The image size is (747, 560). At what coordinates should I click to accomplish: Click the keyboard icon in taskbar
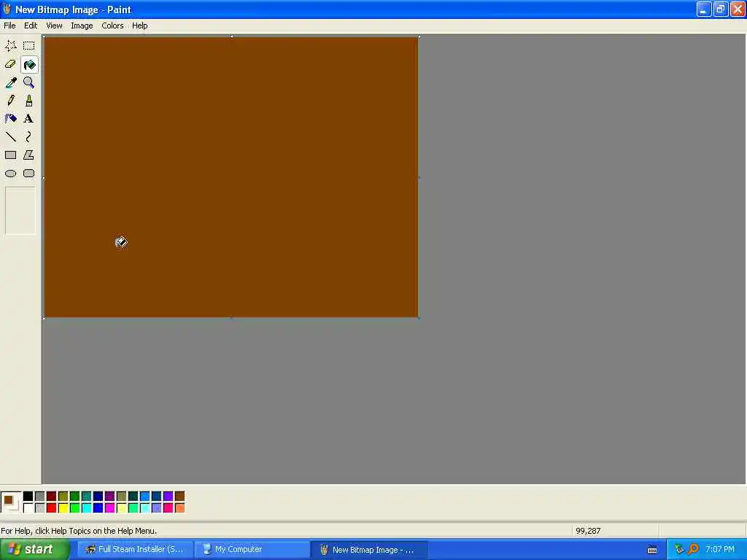pyautogui.click(x=652, y=550)
